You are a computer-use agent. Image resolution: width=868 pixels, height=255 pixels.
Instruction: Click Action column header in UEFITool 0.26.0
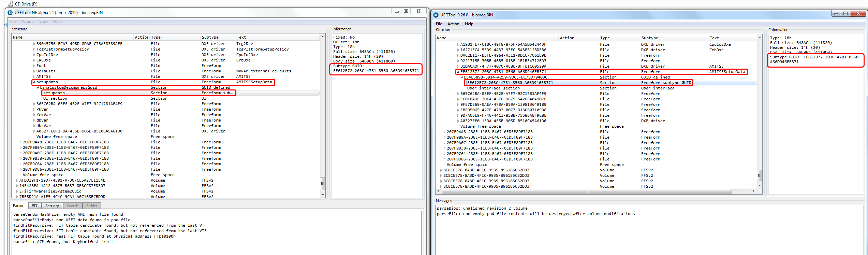point(579,38)
